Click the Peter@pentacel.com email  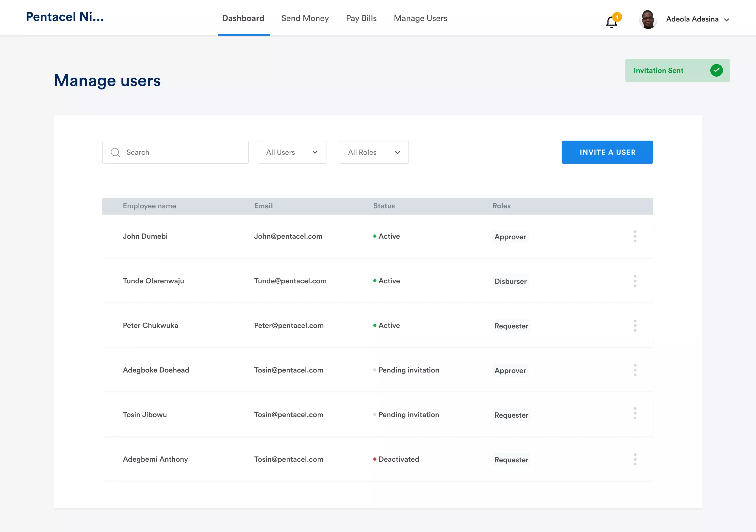[x=289, y=325]
